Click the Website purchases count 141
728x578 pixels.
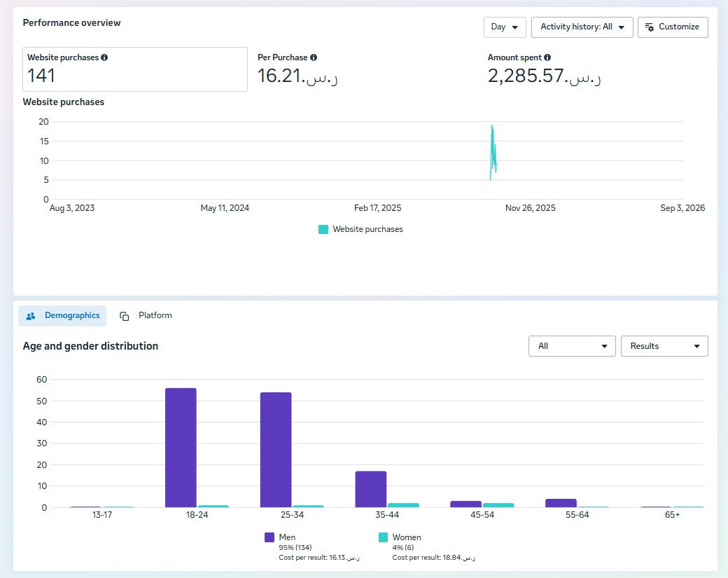(x=41, y=76)
